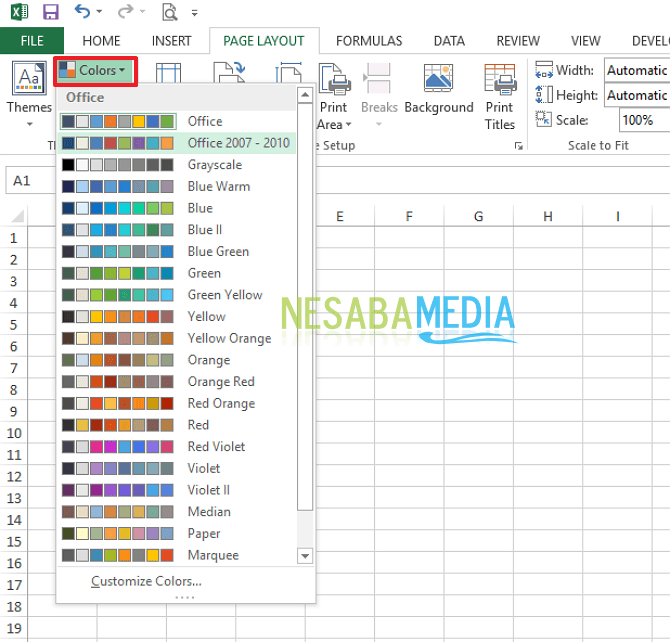Choose the Violet color scheme

point(176,468)
